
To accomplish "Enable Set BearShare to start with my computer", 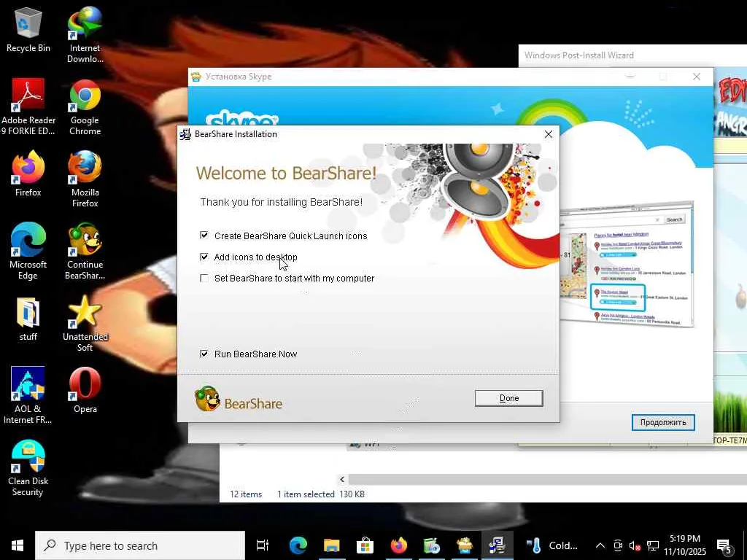I will 204,278.
